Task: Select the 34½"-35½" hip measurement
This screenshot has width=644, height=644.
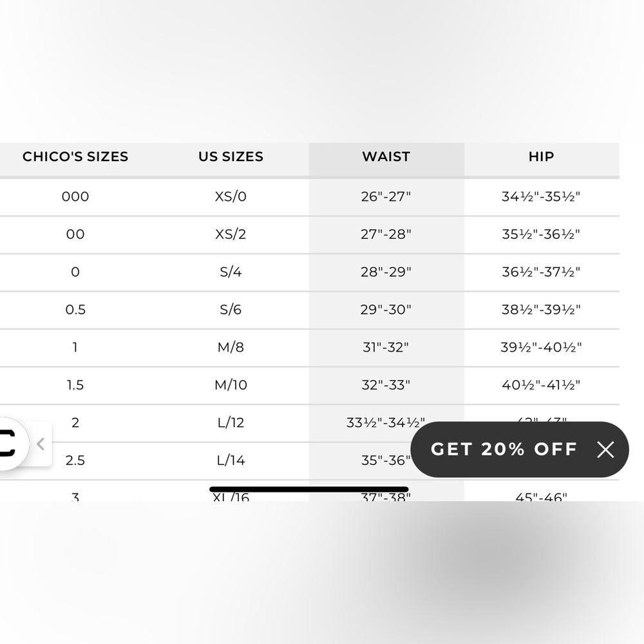Action: tap(541, 196)
